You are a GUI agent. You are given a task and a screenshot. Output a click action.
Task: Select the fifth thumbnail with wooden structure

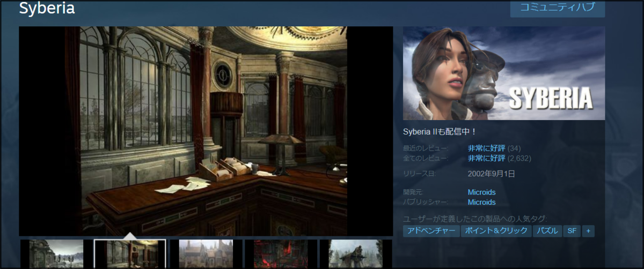pyautogui.click(x=355, y=253)
